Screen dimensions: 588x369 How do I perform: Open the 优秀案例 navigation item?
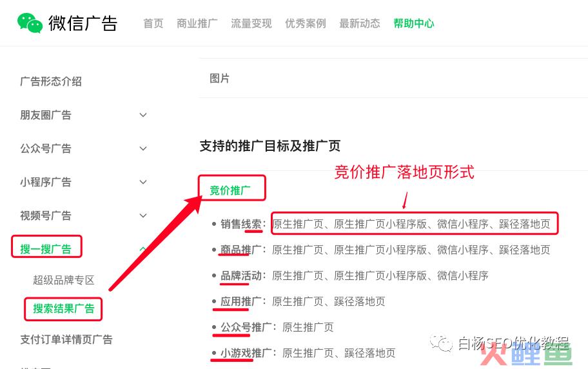tap(305, 23)
